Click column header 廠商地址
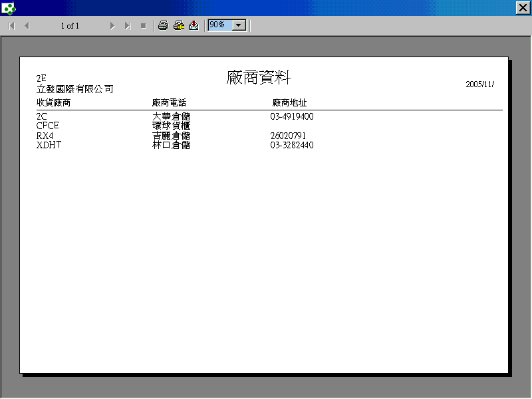Image resolution: width=532 pixels, height=399 pixels. tap(289, 102)
